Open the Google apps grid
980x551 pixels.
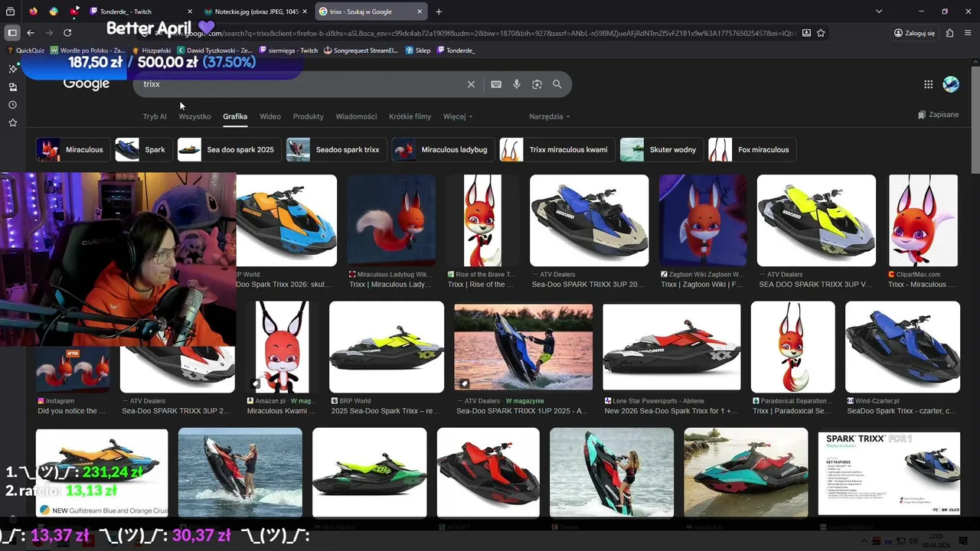928,84
